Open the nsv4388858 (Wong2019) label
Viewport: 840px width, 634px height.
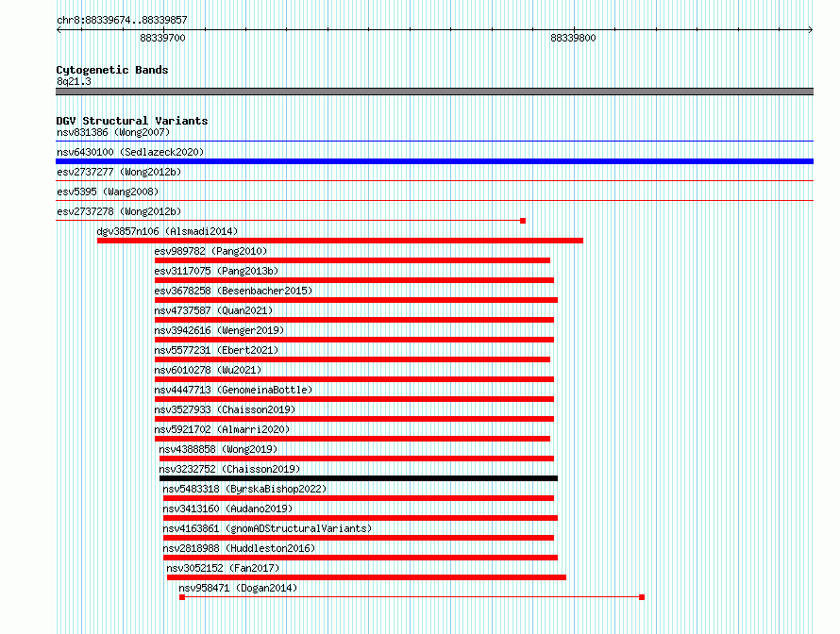218,449
